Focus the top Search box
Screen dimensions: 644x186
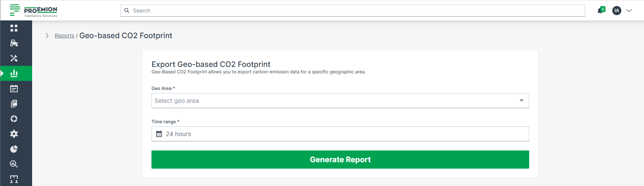(x=352, y=11)
